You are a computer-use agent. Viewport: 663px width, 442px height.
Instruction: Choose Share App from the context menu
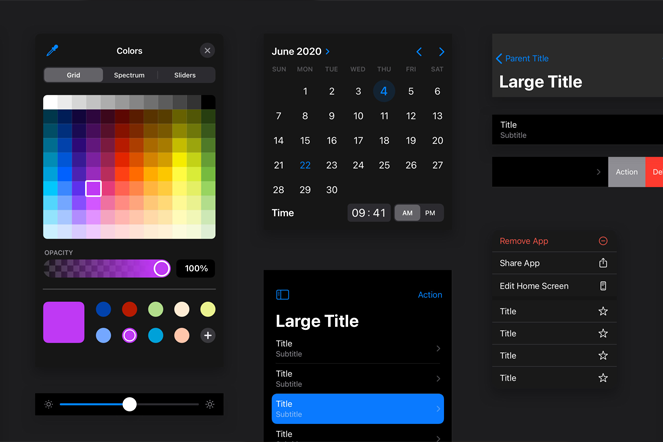click(x=554, y=263)
